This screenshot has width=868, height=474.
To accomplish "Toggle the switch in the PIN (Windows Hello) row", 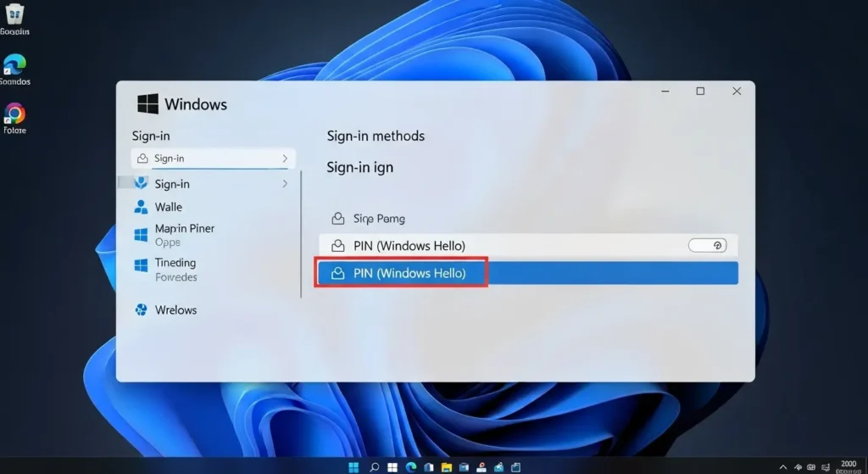I will tap(708, 245).
